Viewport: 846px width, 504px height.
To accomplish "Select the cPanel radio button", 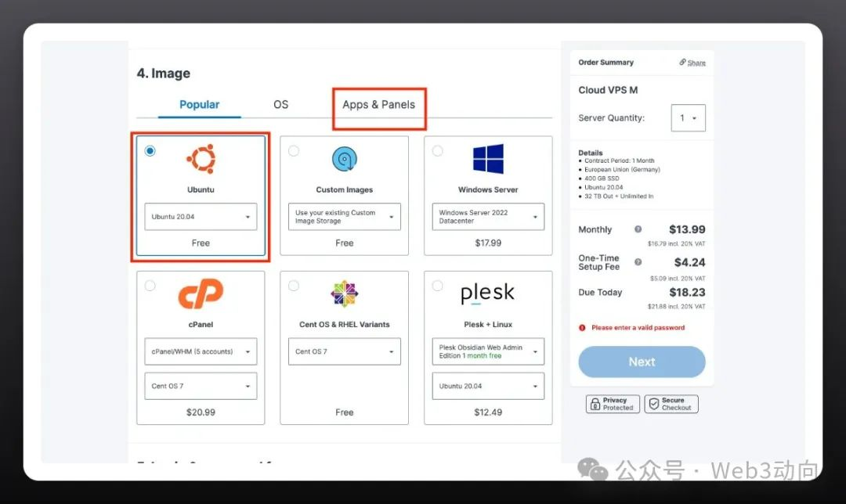I will [150, 286].
